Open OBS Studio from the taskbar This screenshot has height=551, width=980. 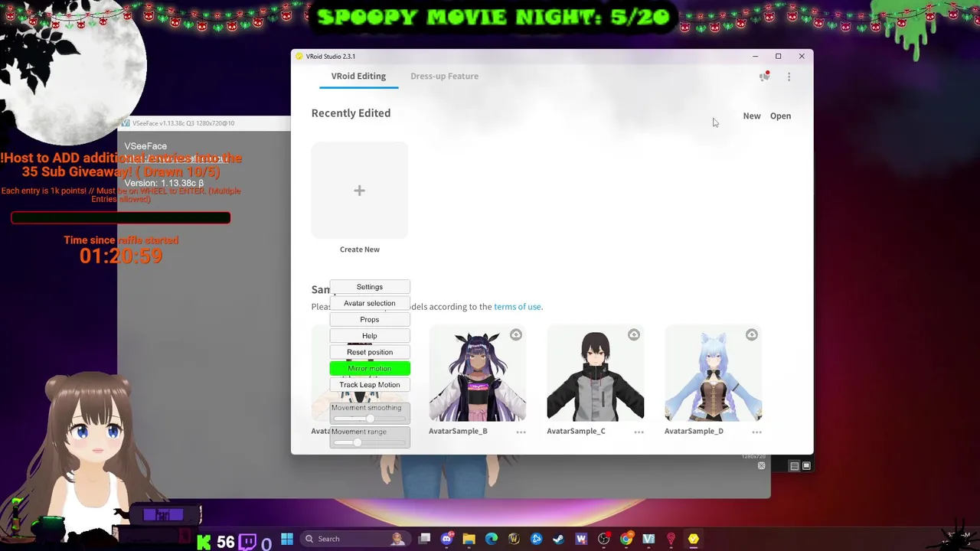pyautogui.click(x=604, y=539)
